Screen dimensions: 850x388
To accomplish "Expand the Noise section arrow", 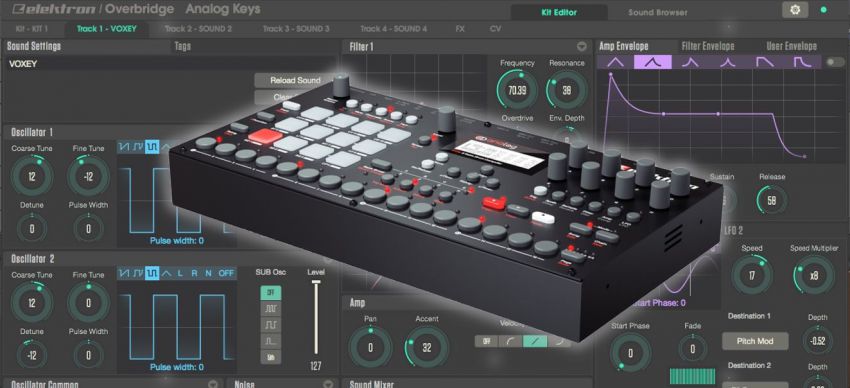I will 327,384.
